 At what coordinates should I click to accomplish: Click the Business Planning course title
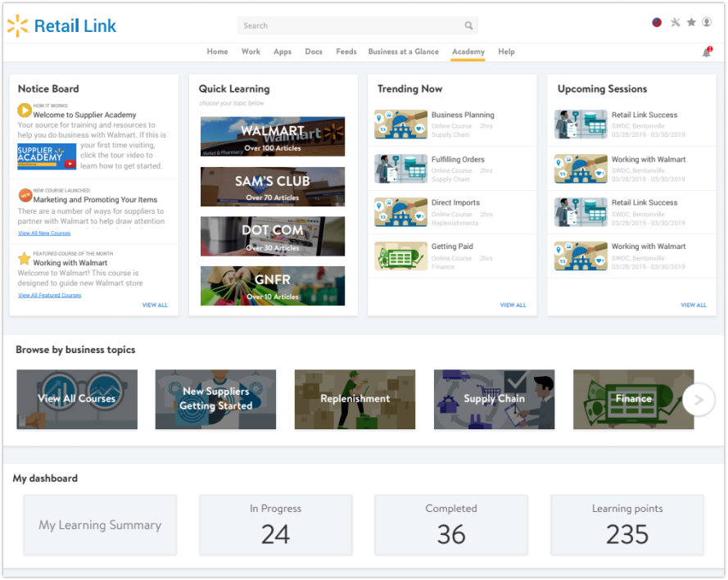pyautogui.click(x=463, y=115)
